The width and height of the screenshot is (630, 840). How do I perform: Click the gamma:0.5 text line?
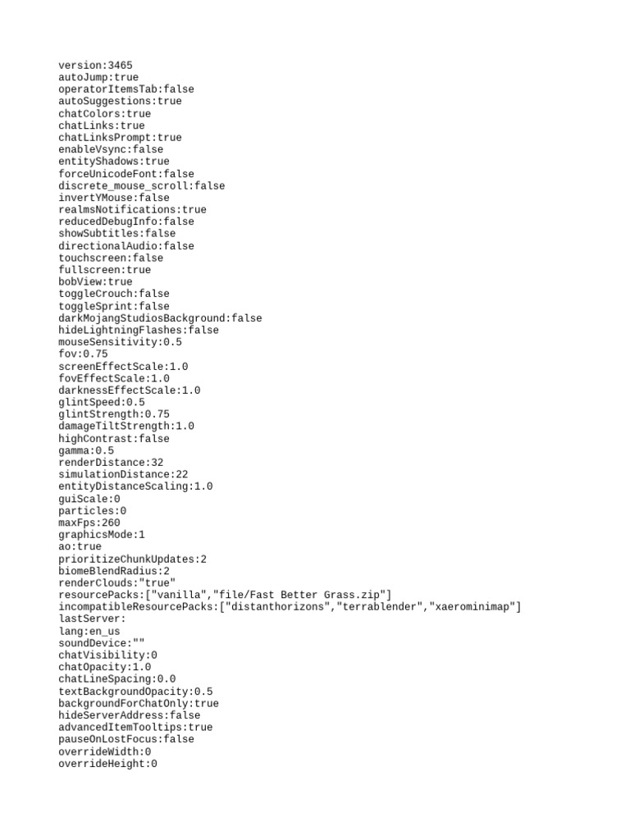[x=86, y=450]
